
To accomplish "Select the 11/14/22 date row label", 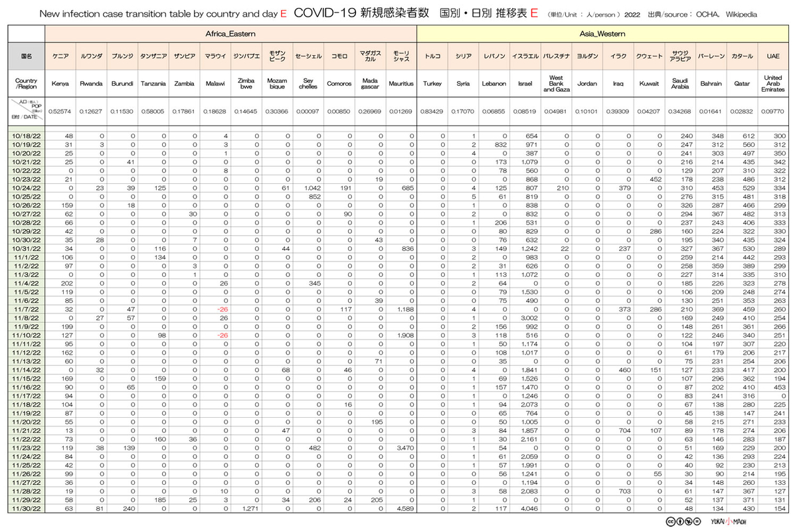I will point(27,369).
